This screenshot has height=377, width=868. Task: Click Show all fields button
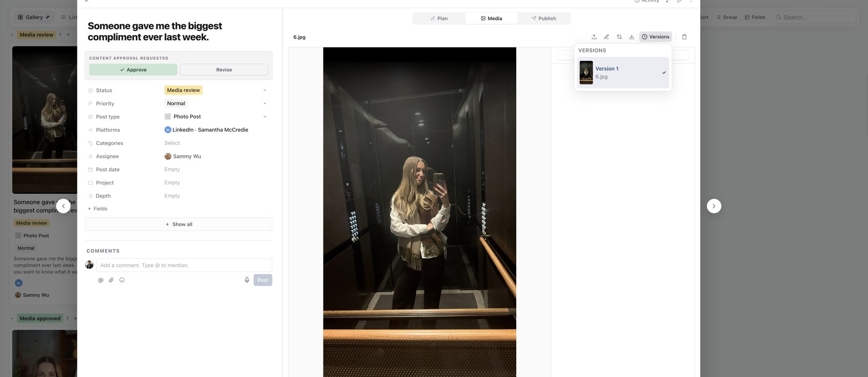click(179, 224)
